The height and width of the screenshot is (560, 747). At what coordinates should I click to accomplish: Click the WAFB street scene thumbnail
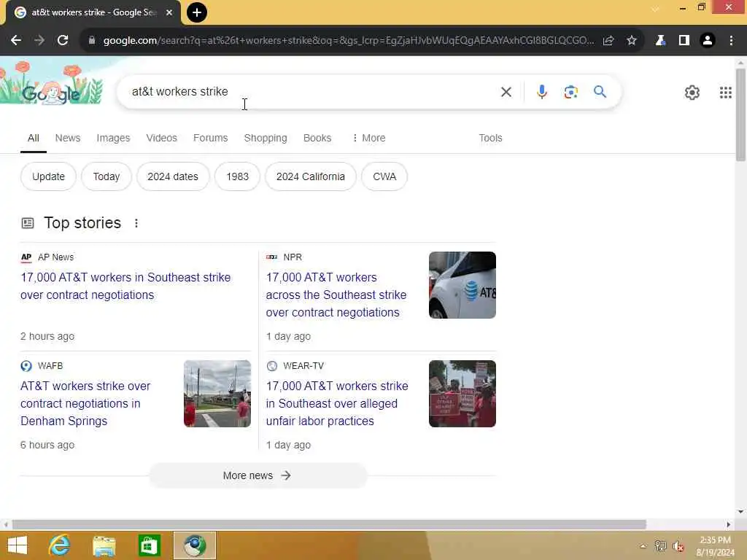point(217,394)
